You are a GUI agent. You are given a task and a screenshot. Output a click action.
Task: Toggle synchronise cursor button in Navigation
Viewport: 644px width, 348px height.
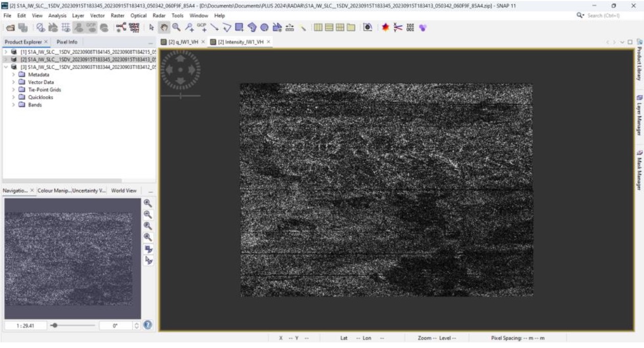click(148, 260)
